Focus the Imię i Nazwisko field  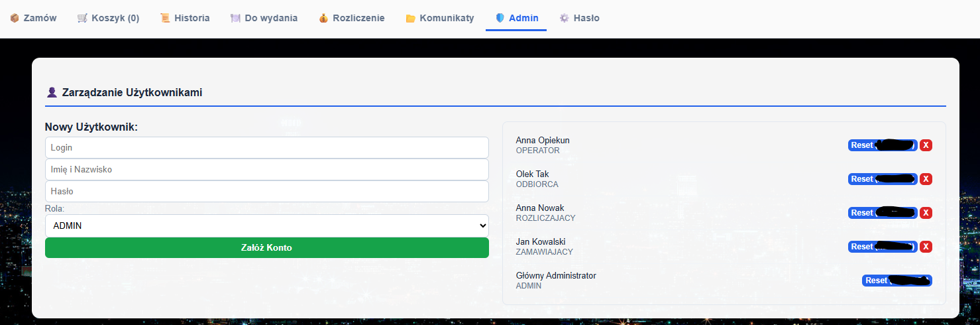tap(267, 169)
